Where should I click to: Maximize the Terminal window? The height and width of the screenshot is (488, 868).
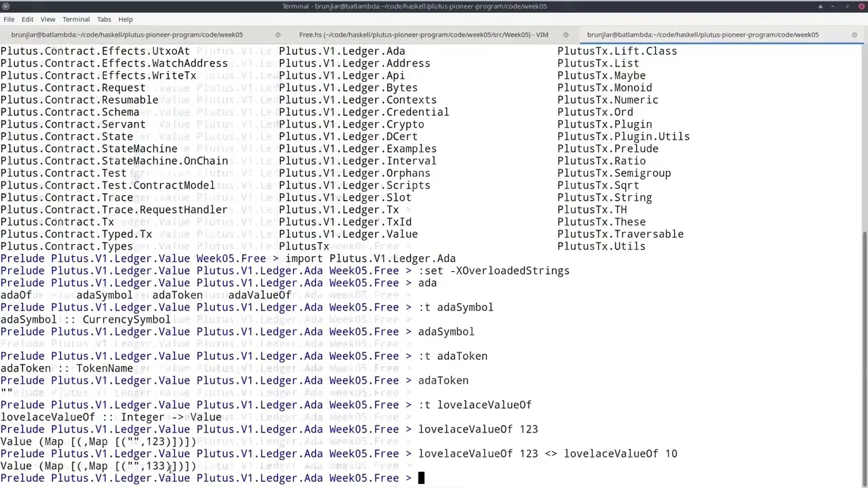[848, 6]
